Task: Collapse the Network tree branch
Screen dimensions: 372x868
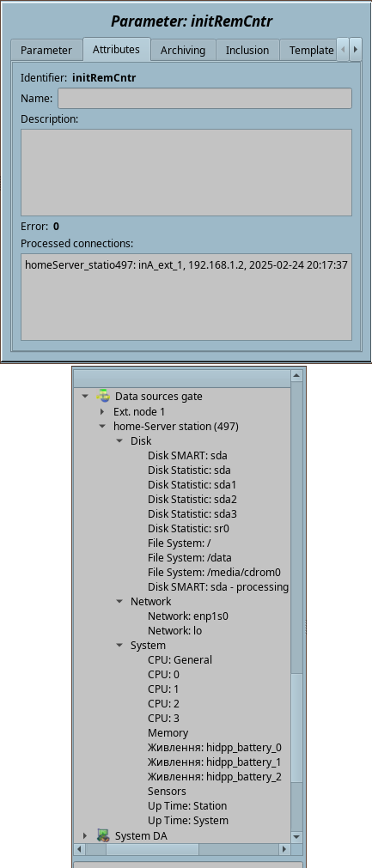Action: click(119, 601)
